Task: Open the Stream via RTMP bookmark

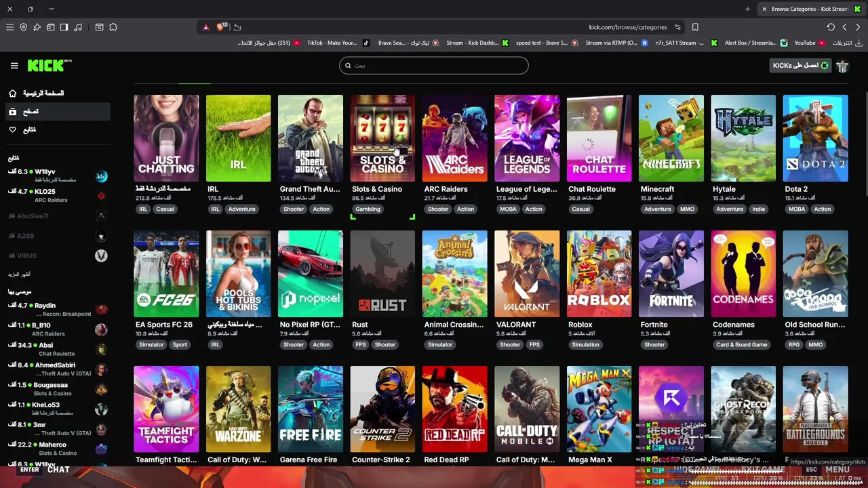Action: pos(616,43)
